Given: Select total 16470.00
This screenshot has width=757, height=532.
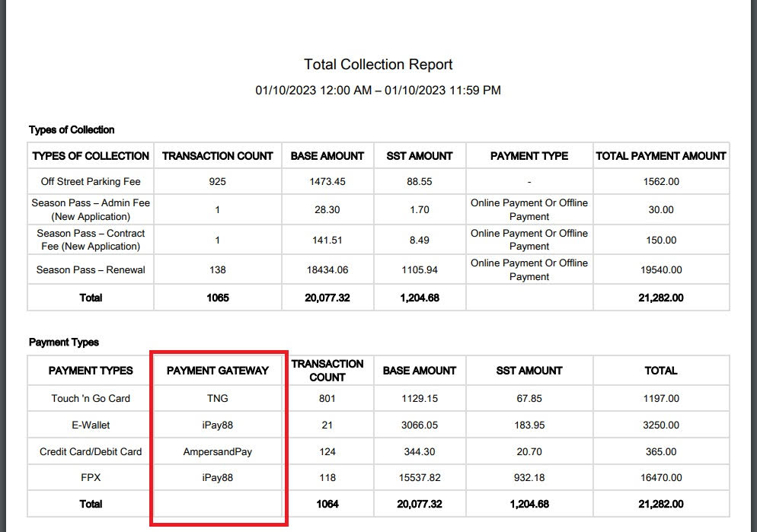Looking at the screenshot, I should click(x=661, y=477).
